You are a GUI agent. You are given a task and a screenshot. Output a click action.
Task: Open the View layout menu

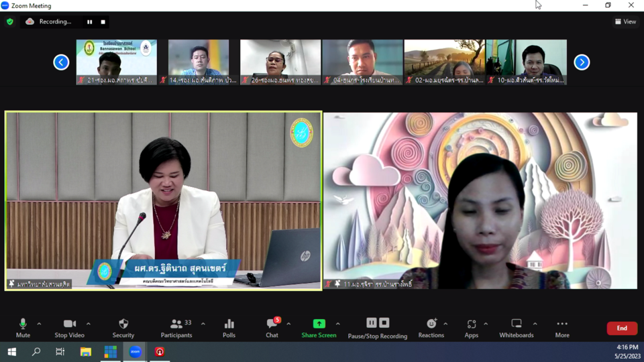click(625, 21)
